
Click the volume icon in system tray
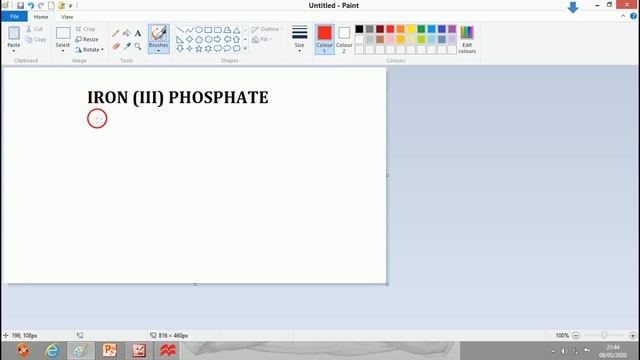pos(563,351)
